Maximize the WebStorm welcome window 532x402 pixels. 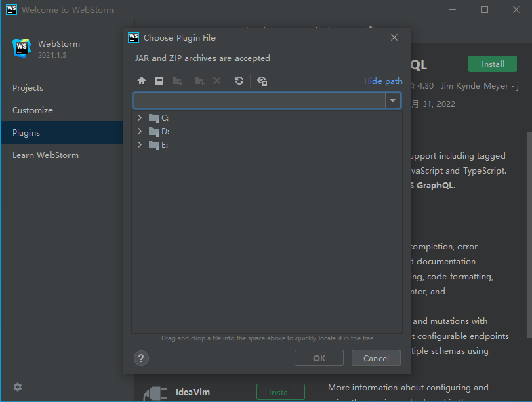pyautogui.click(x=485, y=9)
